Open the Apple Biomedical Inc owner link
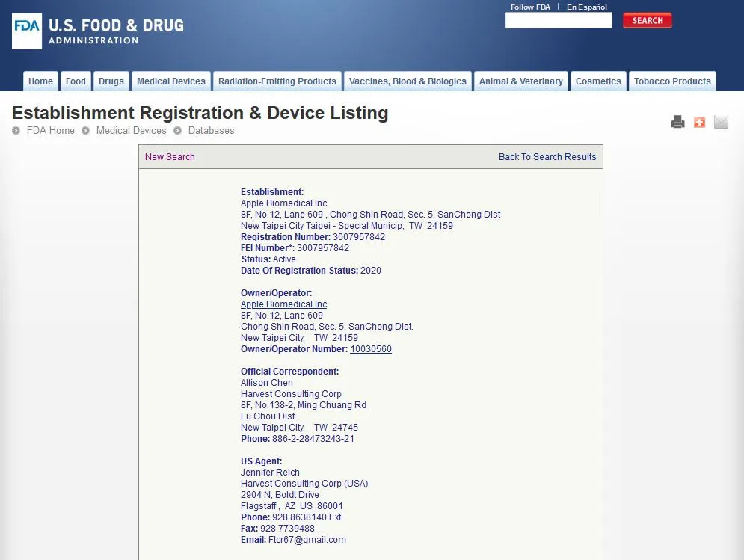Screen dimensions: 744x560 coord(283,304)
